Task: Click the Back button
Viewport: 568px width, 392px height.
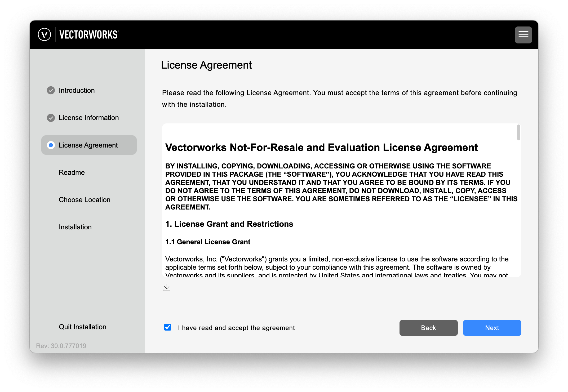Action: (x=428, y=328)
